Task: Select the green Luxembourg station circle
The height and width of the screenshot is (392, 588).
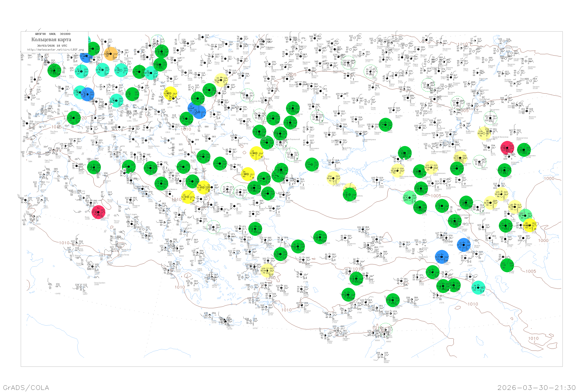Action: (54, 71)
